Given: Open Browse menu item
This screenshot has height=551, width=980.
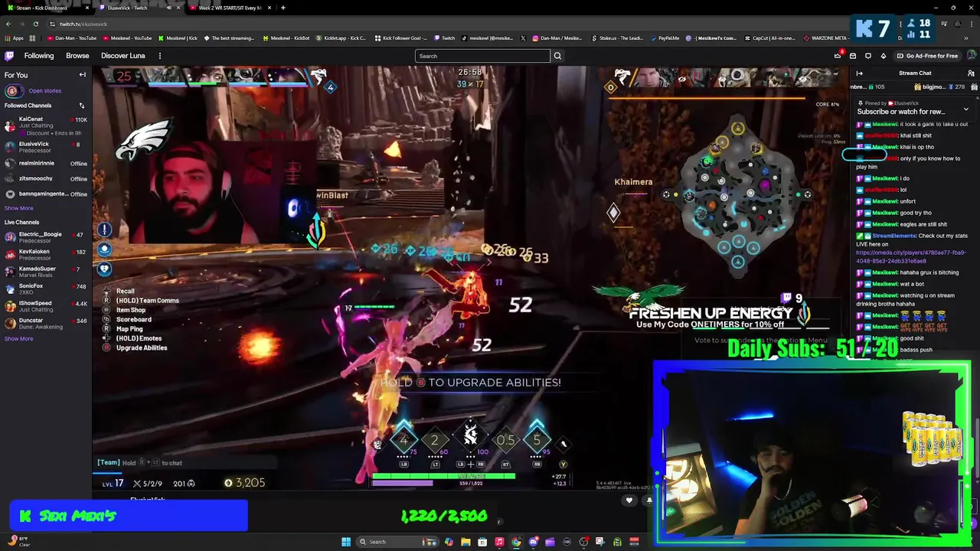Looking at the screenshot, I should 77,56.
